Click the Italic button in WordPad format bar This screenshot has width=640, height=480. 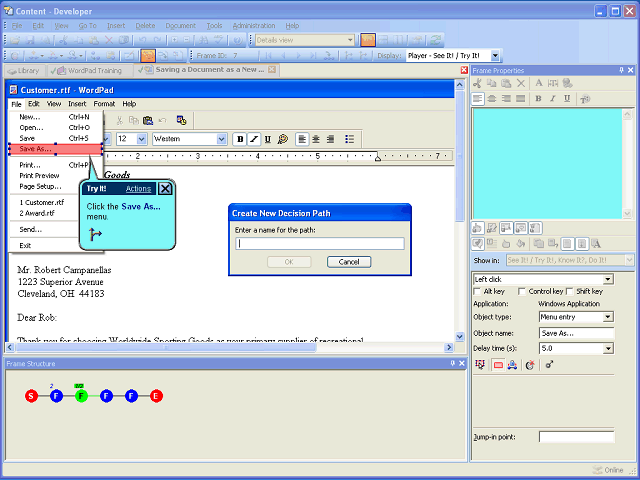[x=254, y=139]
